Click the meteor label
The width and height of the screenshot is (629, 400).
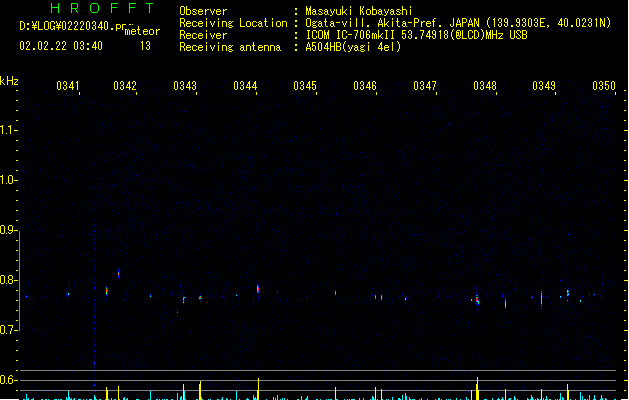pyautogui.click(x=142, y=31)
